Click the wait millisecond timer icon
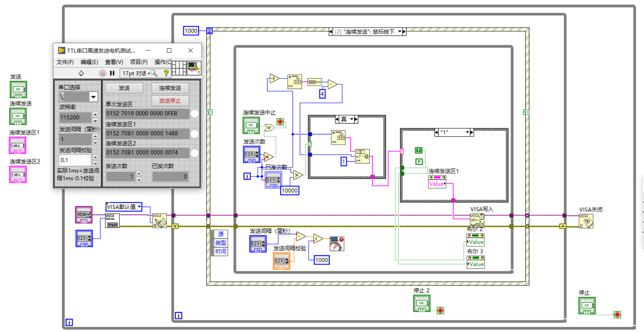This screenshot has height=332, width=644. (337, 244)
